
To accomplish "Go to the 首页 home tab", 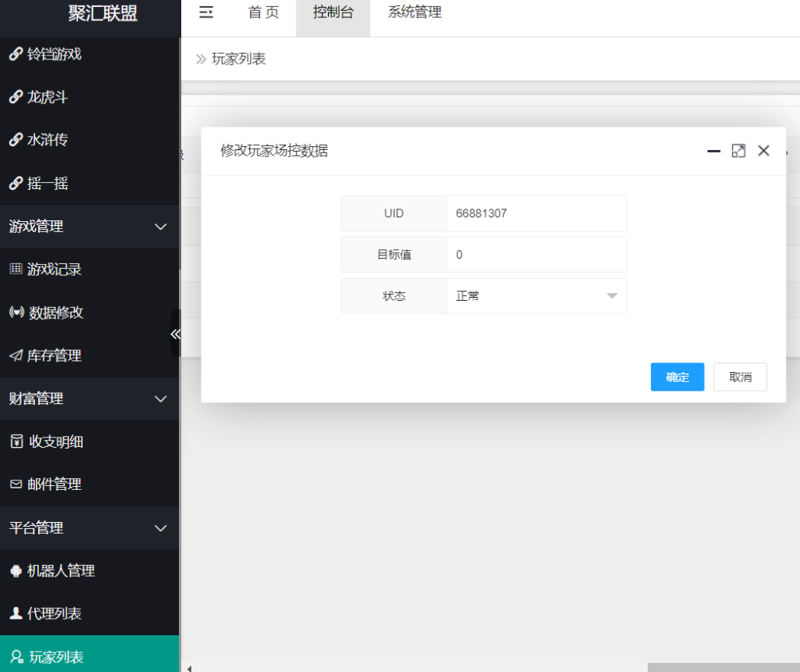I will pyautogui.click(x=263, y=12).
